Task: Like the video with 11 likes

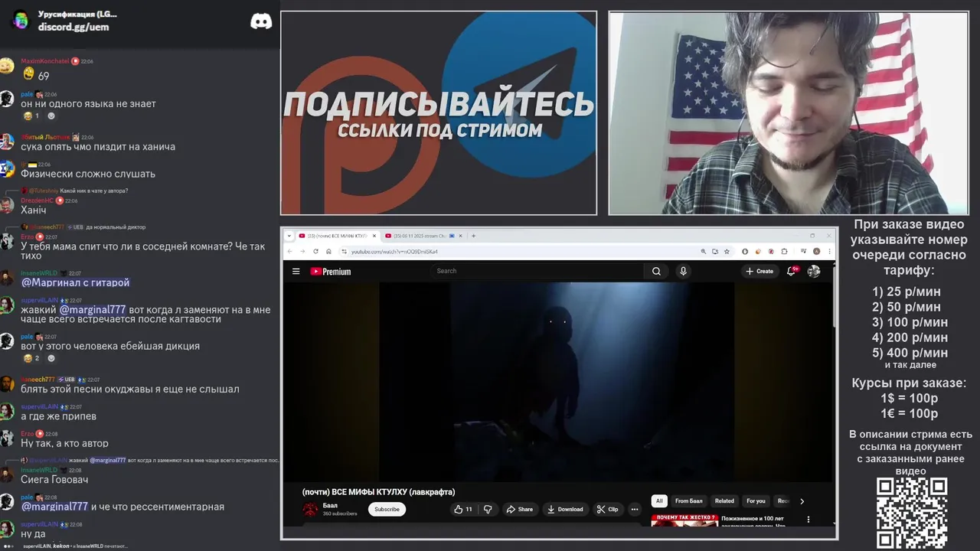Action: click(462, 509)
